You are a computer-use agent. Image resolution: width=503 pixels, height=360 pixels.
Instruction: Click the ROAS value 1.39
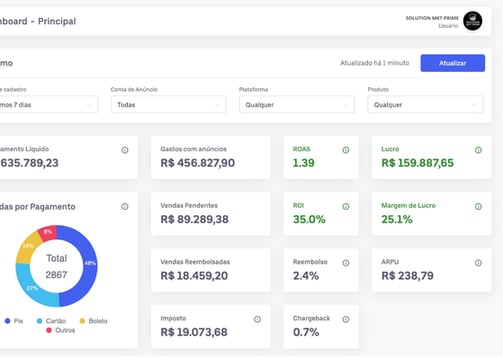(x=304, y=163)
